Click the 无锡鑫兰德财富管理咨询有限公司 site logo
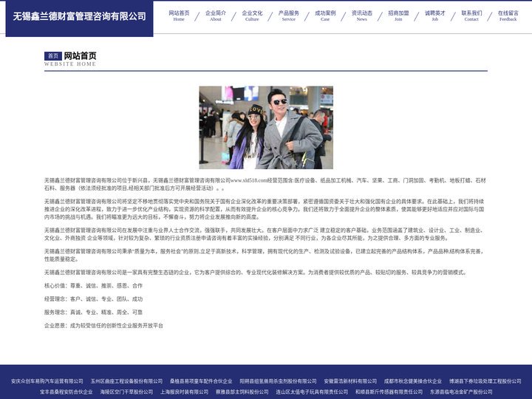Image resolution: width=532 pixels, height=399 pixels. tap(79, 16)
